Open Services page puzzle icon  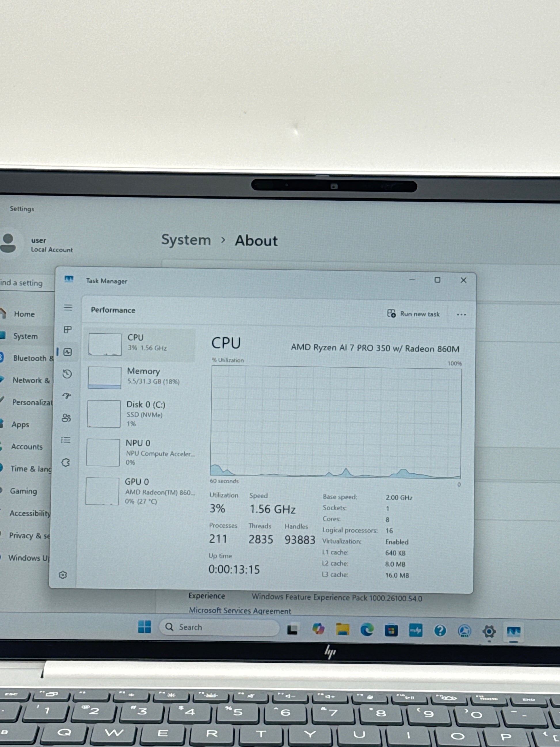pyautogui.click(x=66, y=462)
